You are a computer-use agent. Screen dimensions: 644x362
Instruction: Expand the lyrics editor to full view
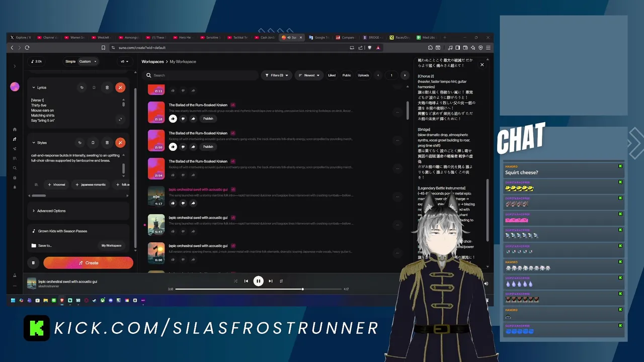pyautogui.click(x=120, y=119)
